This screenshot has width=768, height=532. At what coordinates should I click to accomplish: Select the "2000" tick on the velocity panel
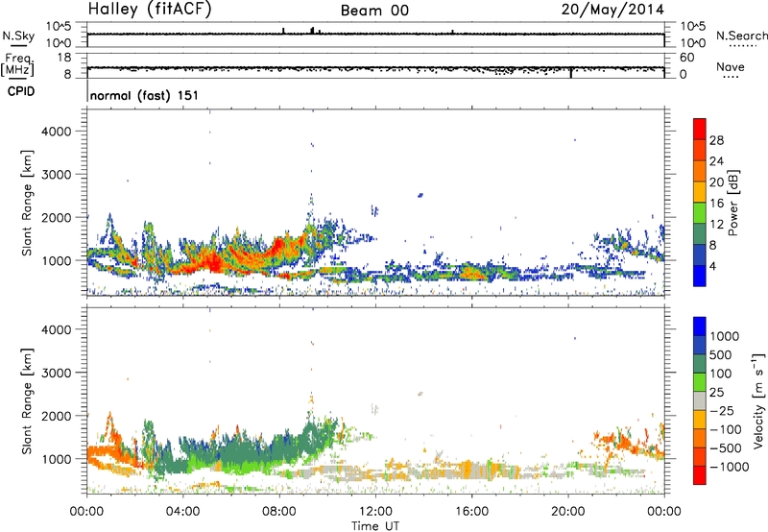(x=56, y=416)
